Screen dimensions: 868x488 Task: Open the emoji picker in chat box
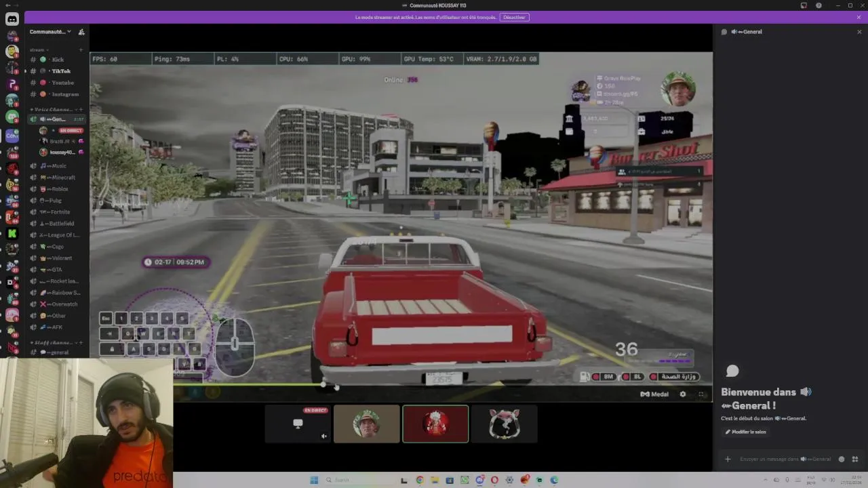[842, 459]
